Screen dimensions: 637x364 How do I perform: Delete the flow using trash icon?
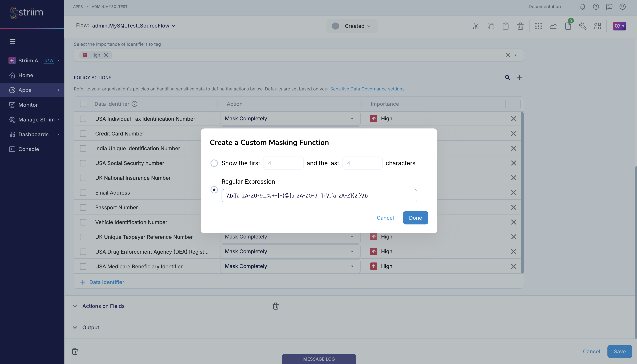point(520,26)
